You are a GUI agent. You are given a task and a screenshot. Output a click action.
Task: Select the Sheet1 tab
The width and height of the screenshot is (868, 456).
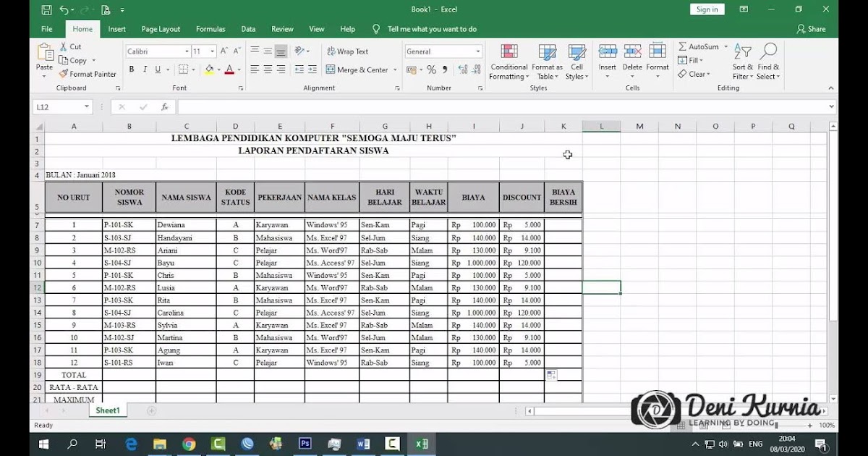pyautogui.click(x=108, y=410)
